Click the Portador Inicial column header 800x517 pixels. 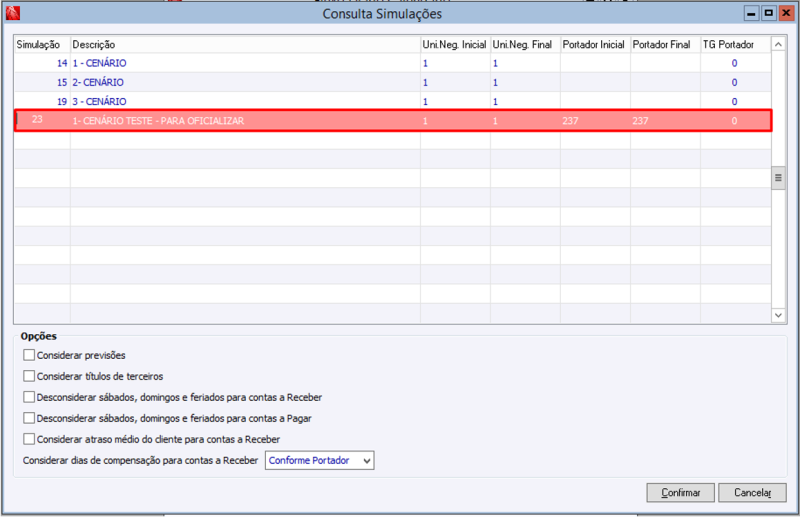595,44
